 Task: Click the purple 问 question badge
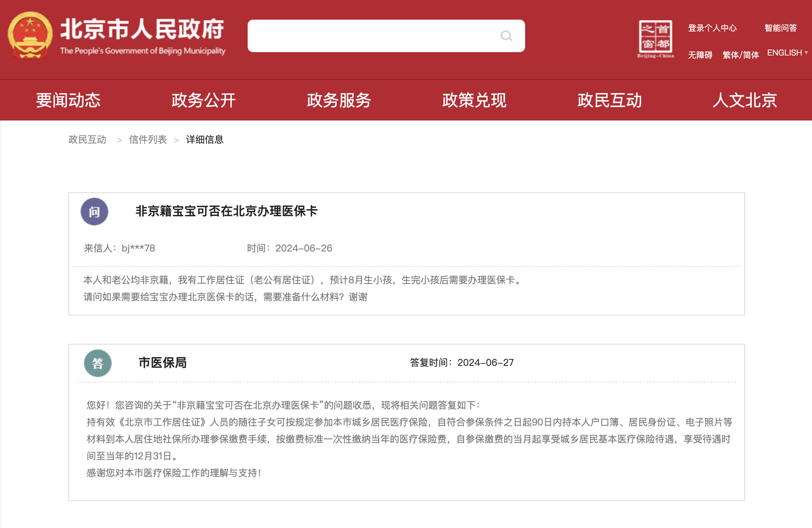click(x=94, y=212)
